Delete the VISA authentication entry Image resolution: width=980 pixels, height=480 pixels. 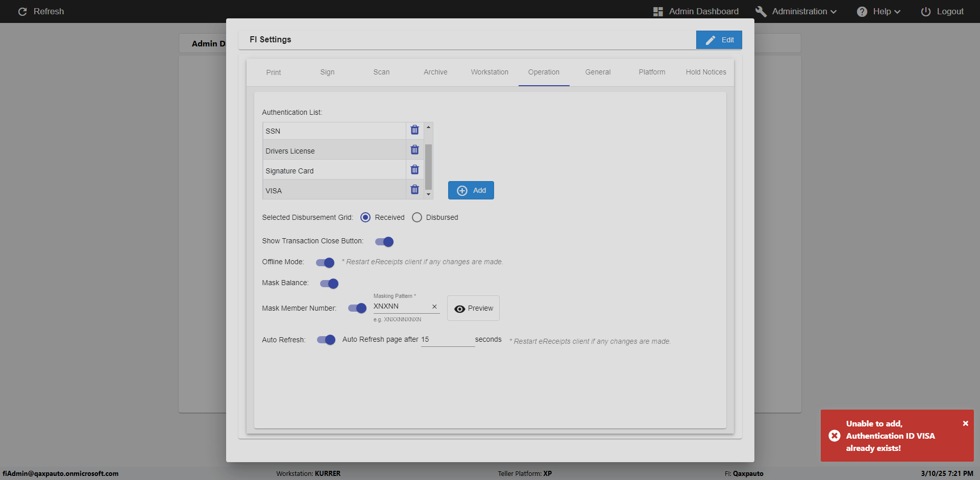pyautogui.click(x=414, y=190)
